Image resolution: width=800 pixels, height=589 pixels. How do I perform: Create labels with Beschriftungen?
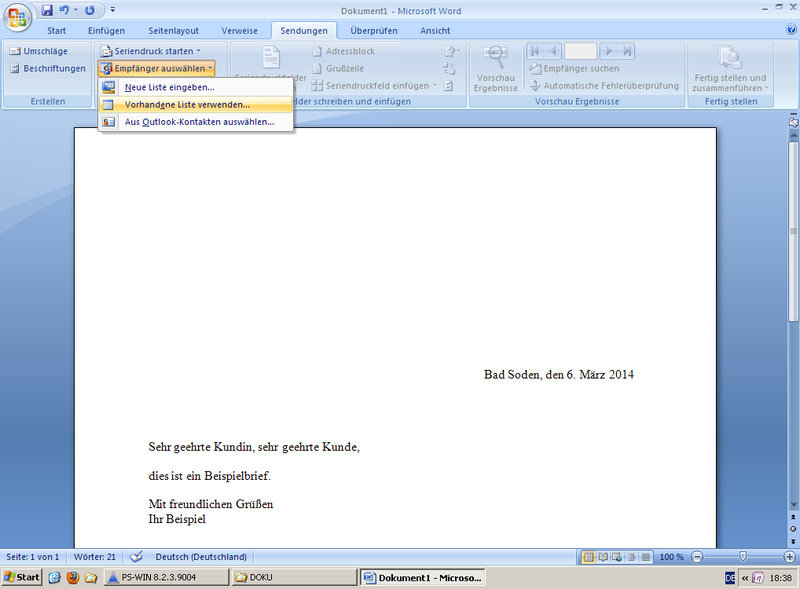pos(48,68)
